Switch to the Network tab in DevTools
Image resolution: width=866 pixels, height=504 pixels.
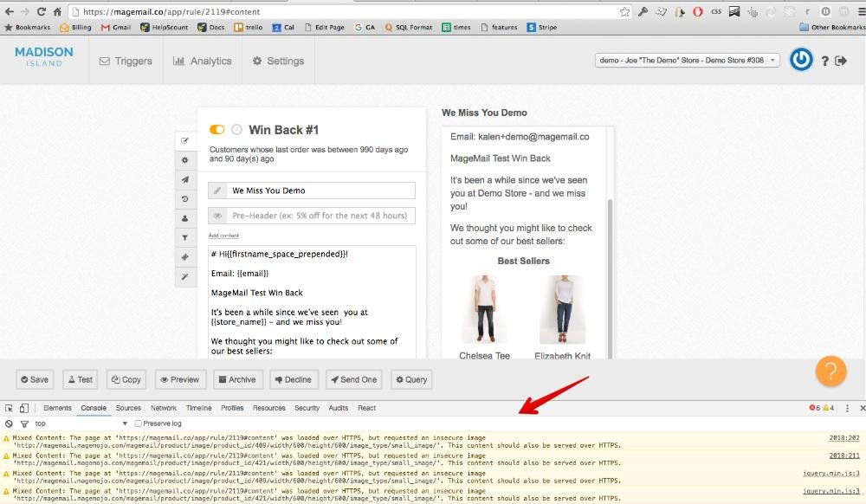[x=164, y=408]
